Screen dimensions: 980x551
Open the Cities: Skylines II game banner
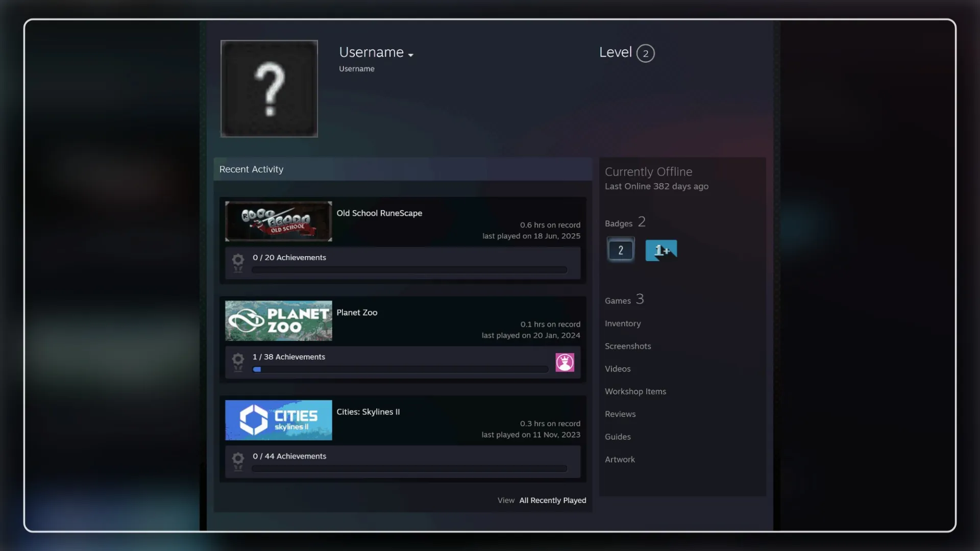[x=279, y=420]
